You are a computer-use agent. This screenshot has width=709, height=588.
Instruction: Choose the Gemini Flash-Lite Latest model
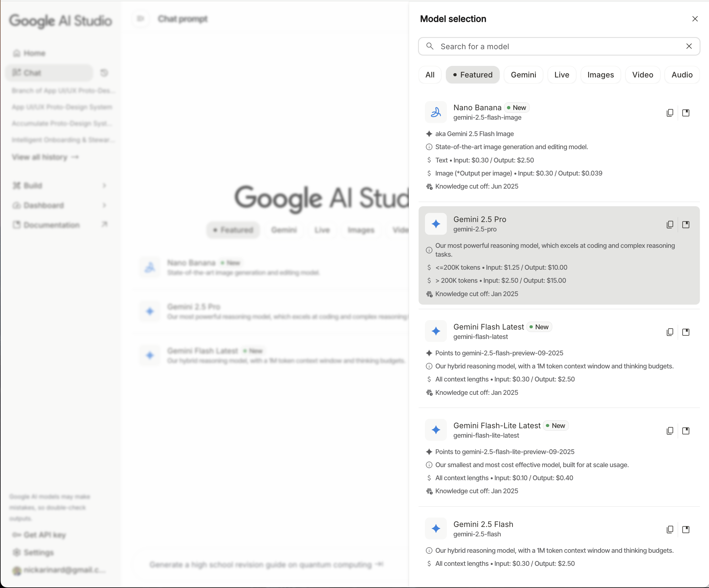point(497,426)
